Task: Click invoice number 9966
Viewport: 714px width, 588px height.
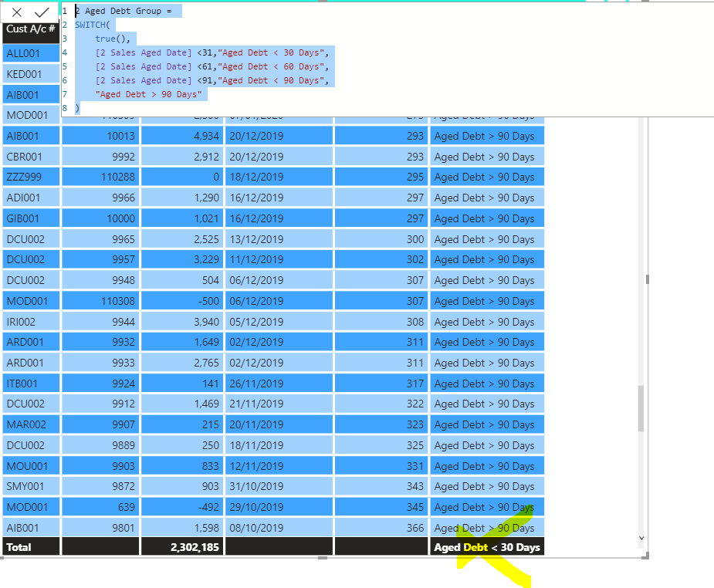Action: pos(100,198)
